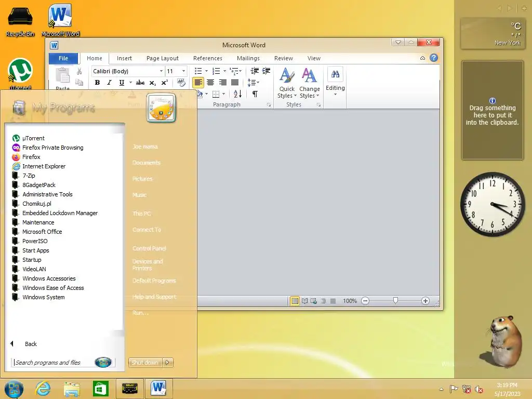This screenshot has height=399, width=532.
Task: Click the Bullets list icon
Action: click(x=198, y=71)
